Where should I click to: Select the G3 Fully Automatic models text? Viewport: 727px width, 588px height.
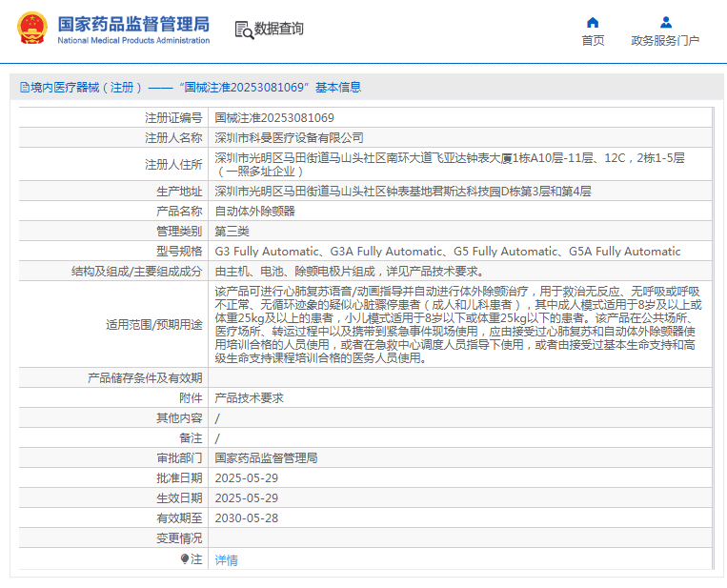pyautogui.click(x=448, y=252)
